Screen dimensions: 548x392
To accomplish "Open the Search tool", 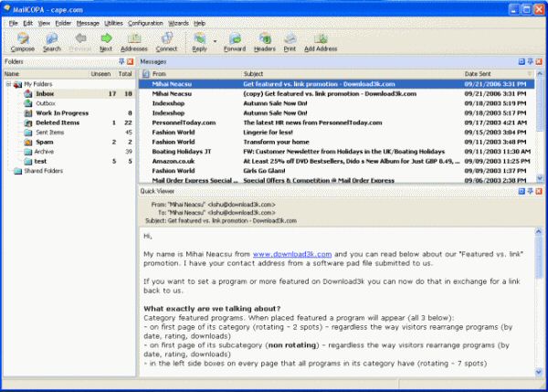I will tap(52, 42).
